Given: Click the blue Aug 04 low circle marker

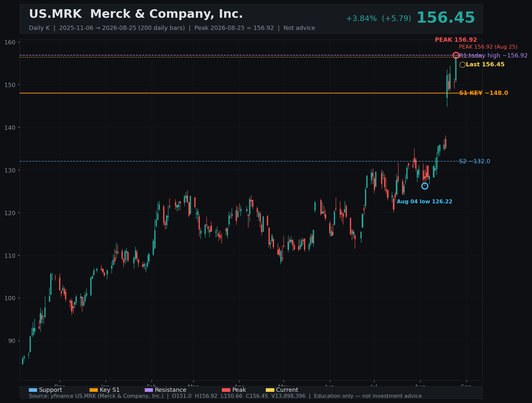Looking at the screenshot, I should coord(425,186).
